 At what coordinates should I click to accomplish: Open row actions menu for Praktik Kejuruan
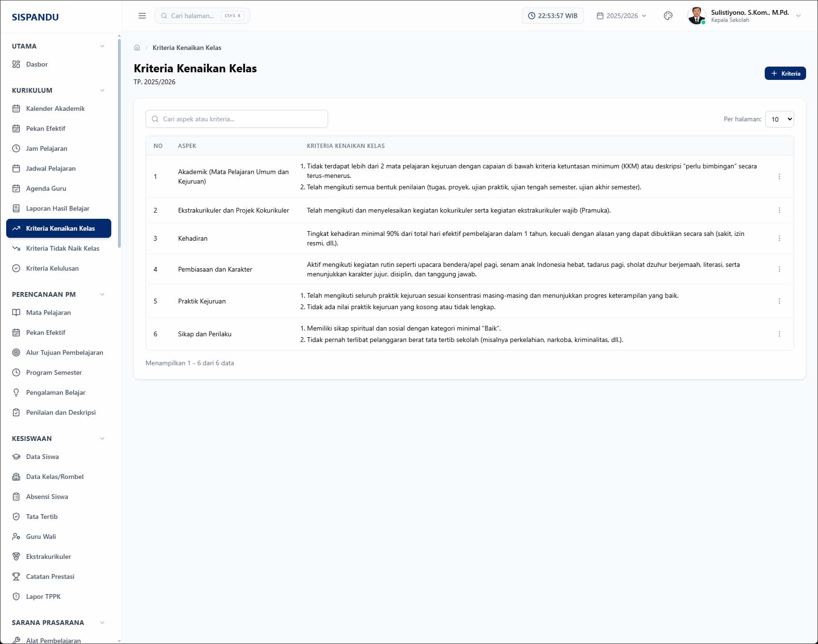[779, 301]
